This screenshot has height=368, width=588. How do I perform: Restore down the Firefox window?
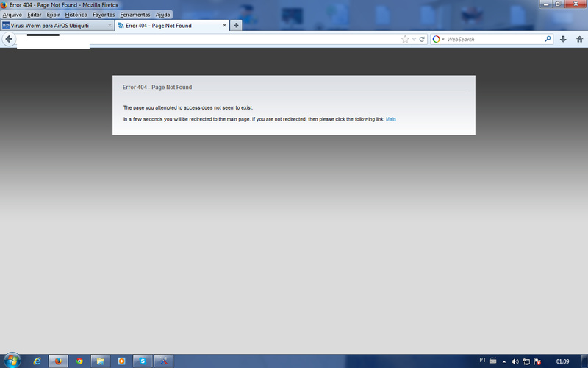pyautogui.click(x=558, y=4)
